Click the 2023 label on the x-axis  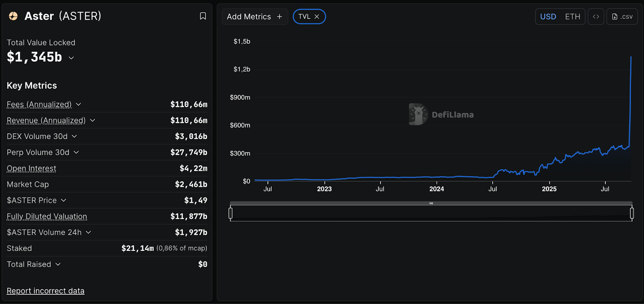324,189
